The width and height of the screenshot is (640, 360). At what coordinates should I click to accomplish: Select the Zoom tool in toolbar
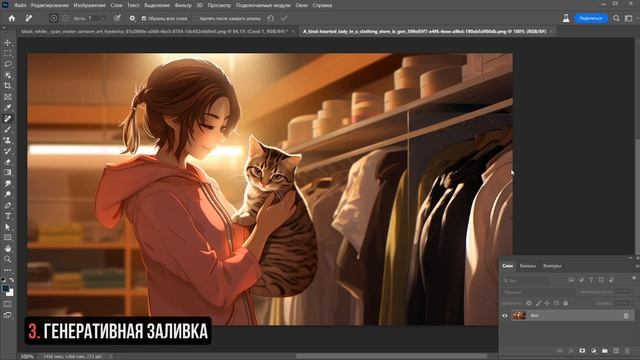click(8, 259)
